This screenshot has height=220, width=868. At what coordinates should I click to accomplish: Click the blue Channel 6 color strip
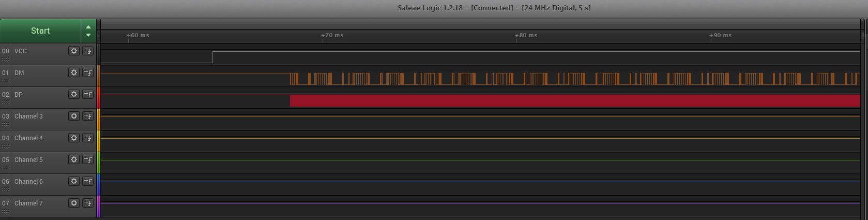[x=98, y=184]
